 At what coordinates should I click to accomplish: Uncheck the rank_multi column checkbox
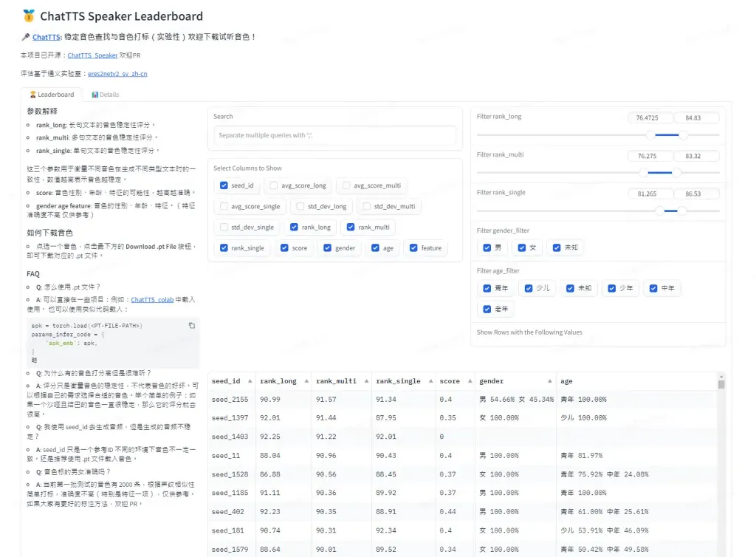tap(351, 227)
